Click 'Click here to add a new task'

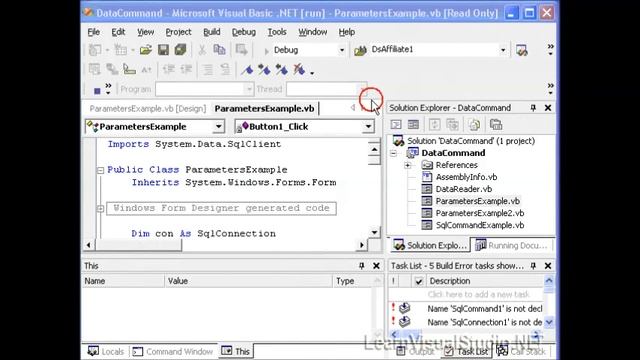point(478,294)
